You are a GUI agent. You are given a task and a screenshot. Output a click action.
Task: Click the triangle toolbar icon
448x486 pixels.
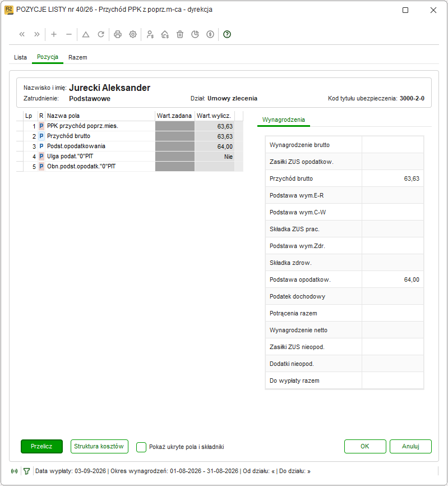pos(86,34)
